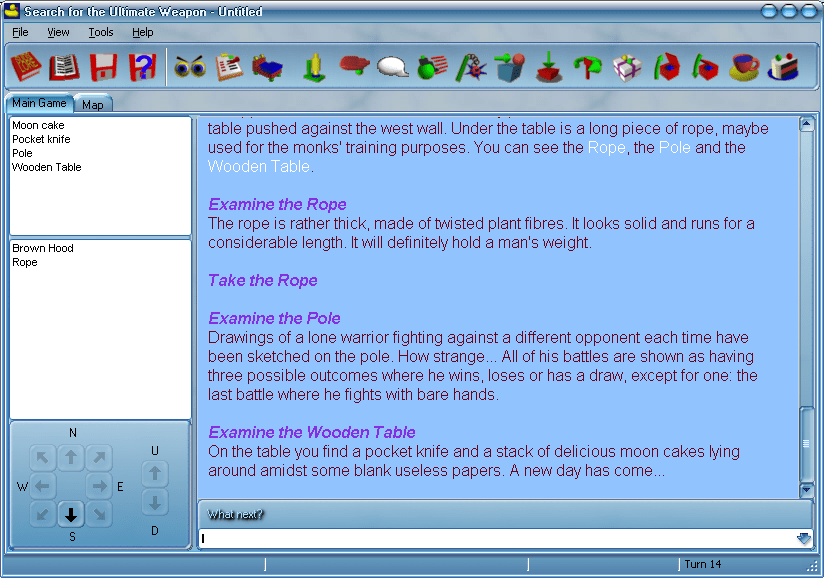Viewport: 824px width, 578px height.
Task: Open the clipboard inventory icon
Action: (229, 67)
